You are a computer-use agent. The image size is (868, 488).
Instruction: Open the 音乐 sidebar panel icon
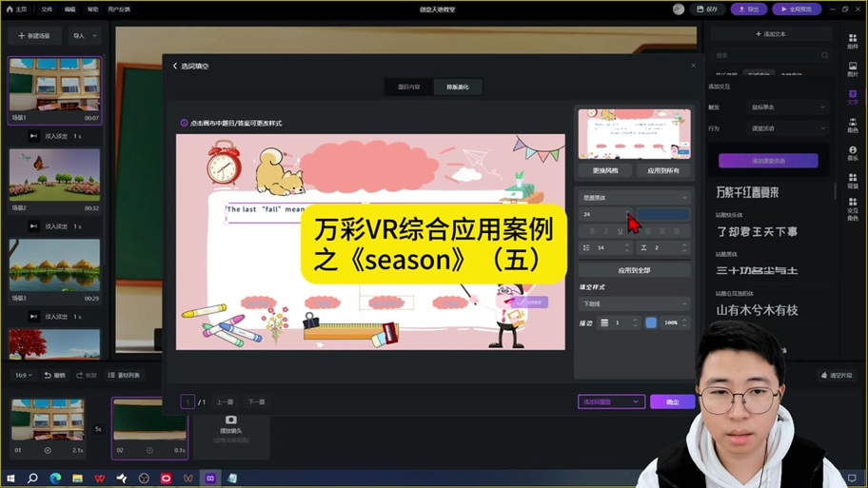853,153
